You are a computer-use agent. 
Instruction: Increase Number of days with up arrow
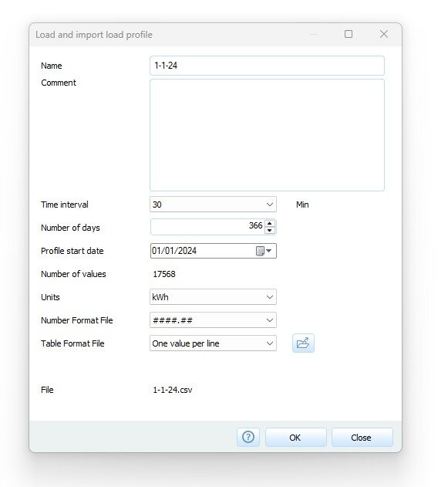coord(270,223)
